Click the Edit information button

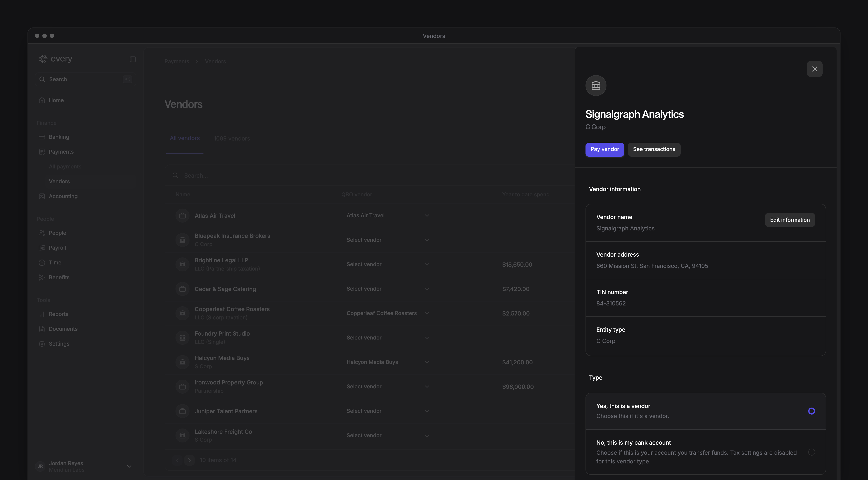(x=789, y=220)
